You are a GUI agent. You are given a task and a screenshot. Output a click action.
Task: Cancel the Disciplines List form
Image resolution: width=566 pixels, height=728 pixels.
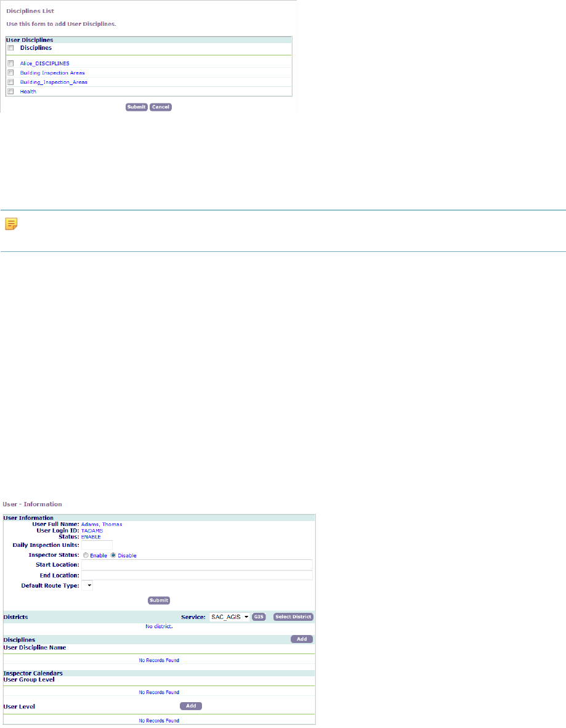(x=161, y=107)
